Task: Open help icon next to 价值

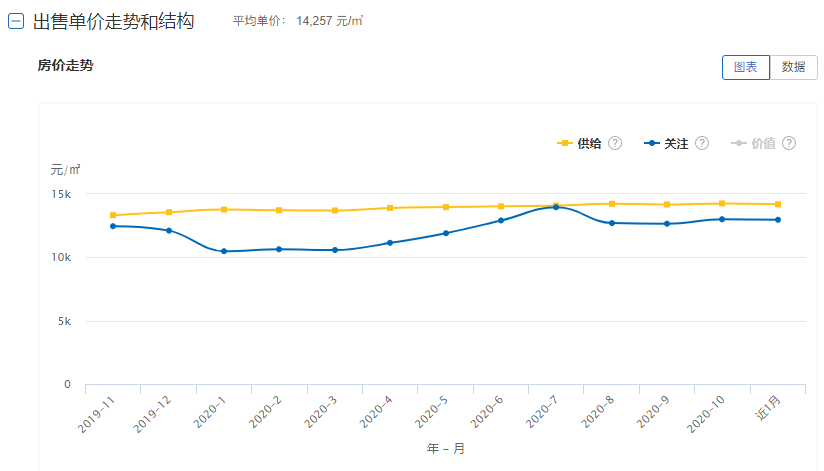Action: (x=789, y=143)
